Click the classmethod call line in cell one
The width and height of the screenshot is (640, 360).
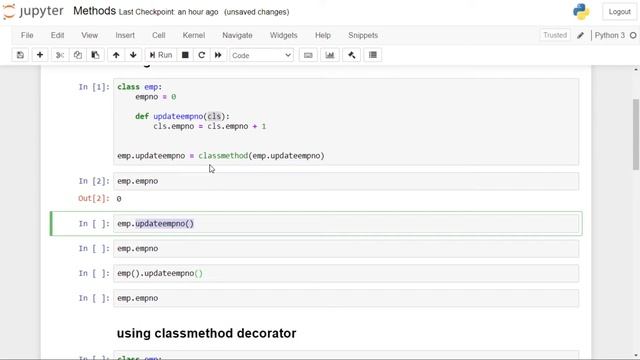tap(221, 156)
